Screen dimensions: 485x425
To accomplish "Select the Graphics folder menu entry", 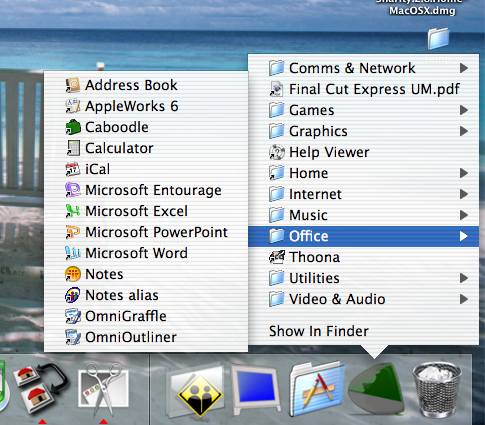I will click(363, 131).
